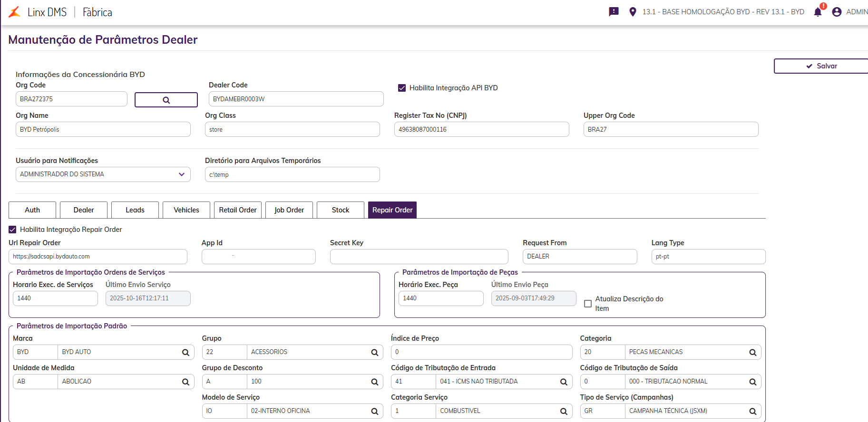Click the Url Repair Order field
868x422 pixels.
98,257
